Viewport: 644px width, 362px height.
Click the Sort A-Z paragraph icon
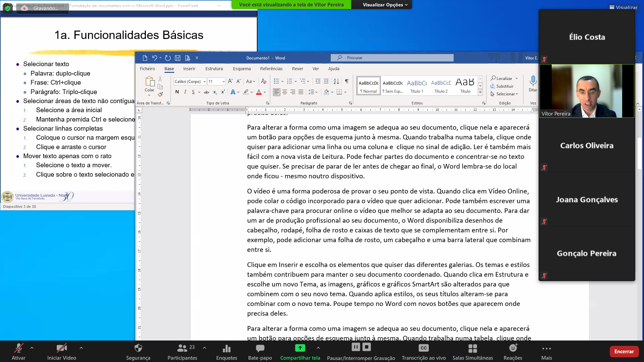point(336,81)
